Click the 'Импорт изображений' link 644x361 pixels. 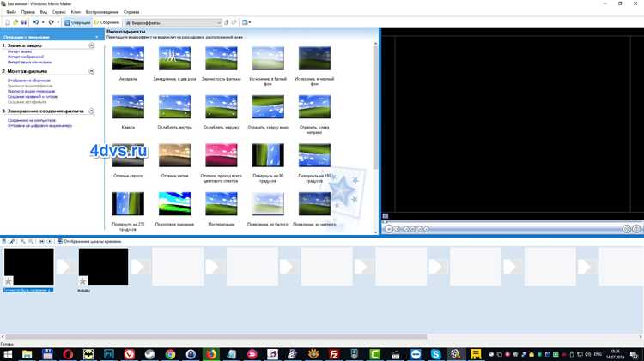pyautogui.click(x=26, y=57)
